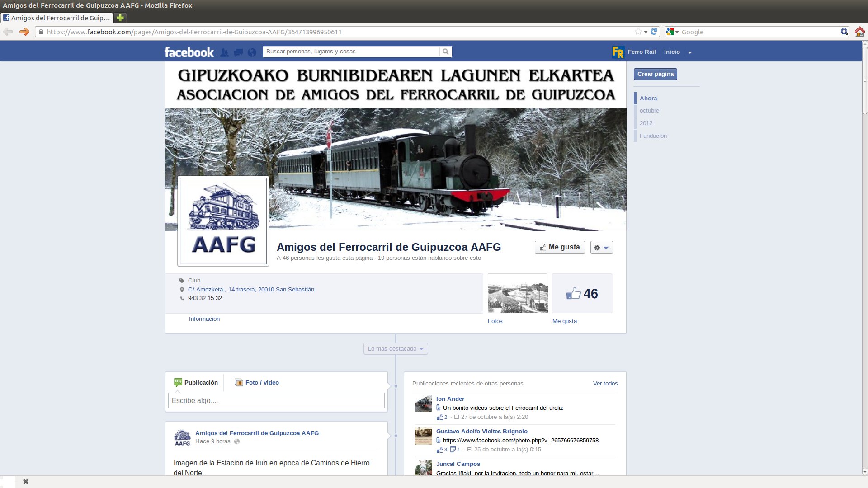Click the Ver todos link
868x488 pixels.
pos(605,384)
